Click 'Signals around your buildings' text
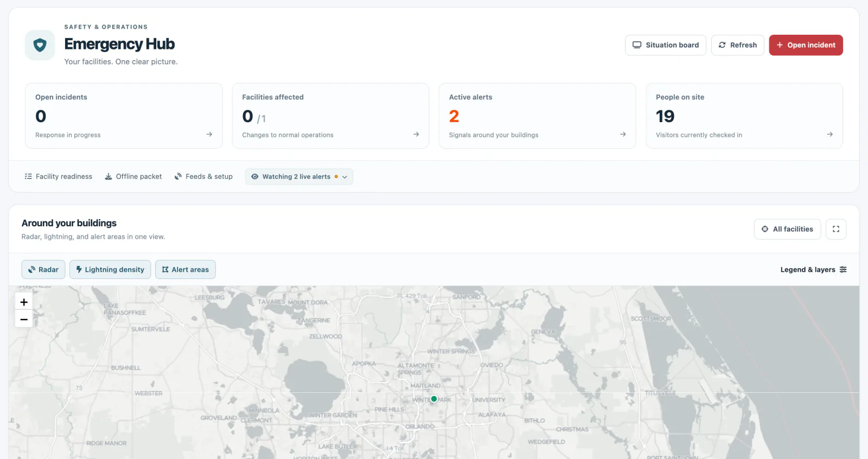868x459 pixels. pyautogui.click(x=494, y=135)
